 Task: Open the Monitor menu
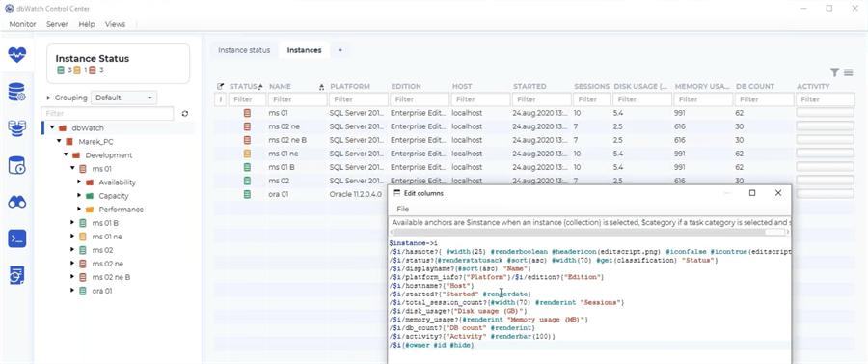pyautogui.click(x=23, y=24)
